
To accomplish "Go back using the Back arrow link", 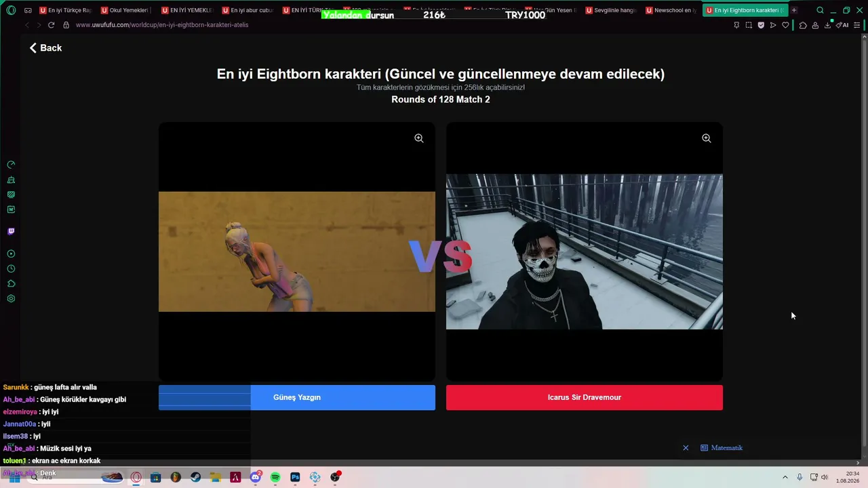I will [x=45, y=48].
